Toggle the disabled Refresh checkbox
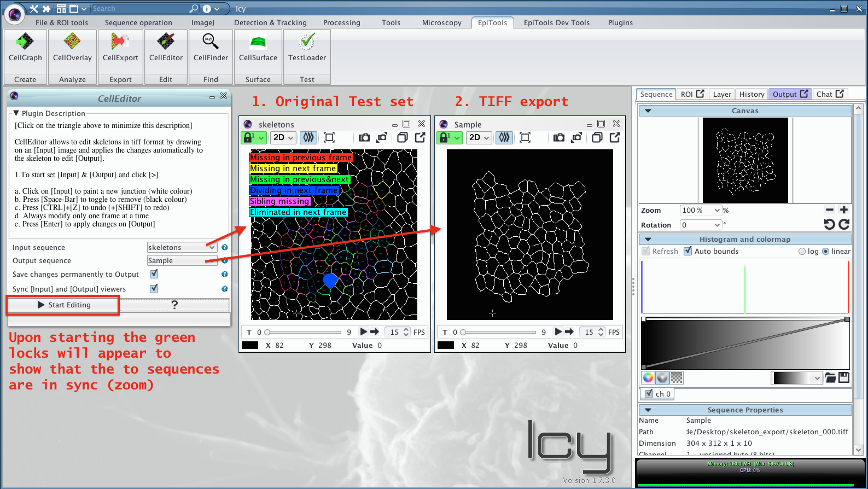The width and height of the screenshot is (868, 489). pos(646,251)
